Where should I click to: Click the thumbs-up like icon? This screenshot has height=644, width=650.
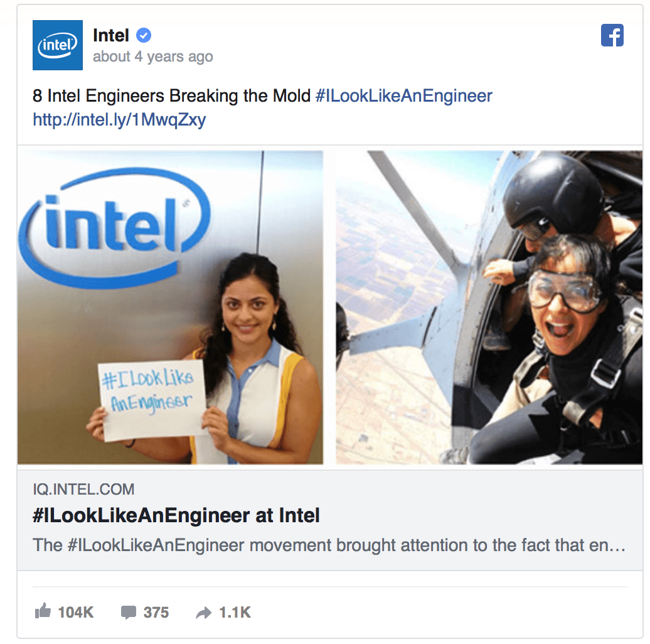click(43, 611)
